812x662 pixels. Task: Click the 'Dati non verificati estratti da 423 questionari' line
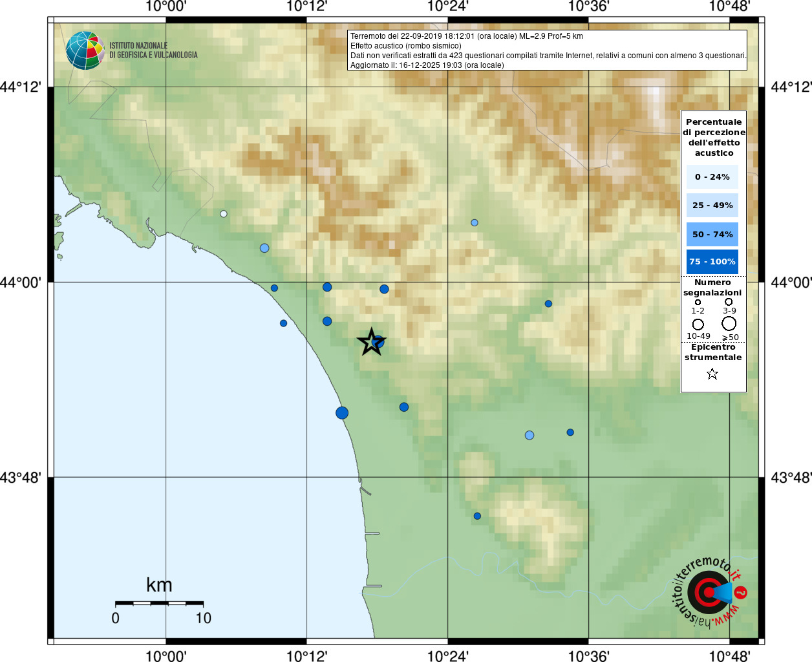coord(548,56)
